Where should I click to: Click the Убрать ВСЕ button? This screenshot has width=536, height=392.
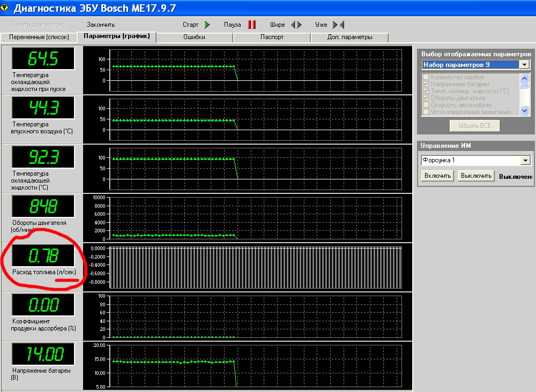(x=475, y=126)
